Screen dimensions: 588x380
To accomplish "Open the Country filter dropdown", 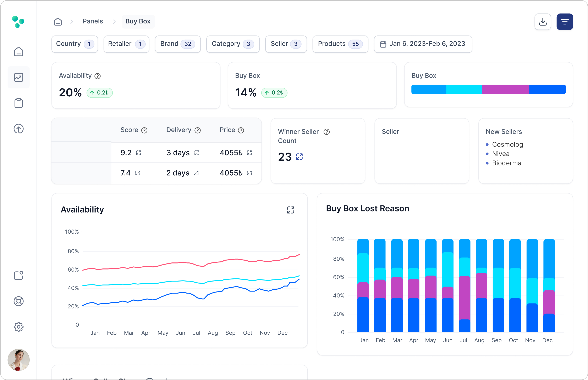I will pos(75,44).
